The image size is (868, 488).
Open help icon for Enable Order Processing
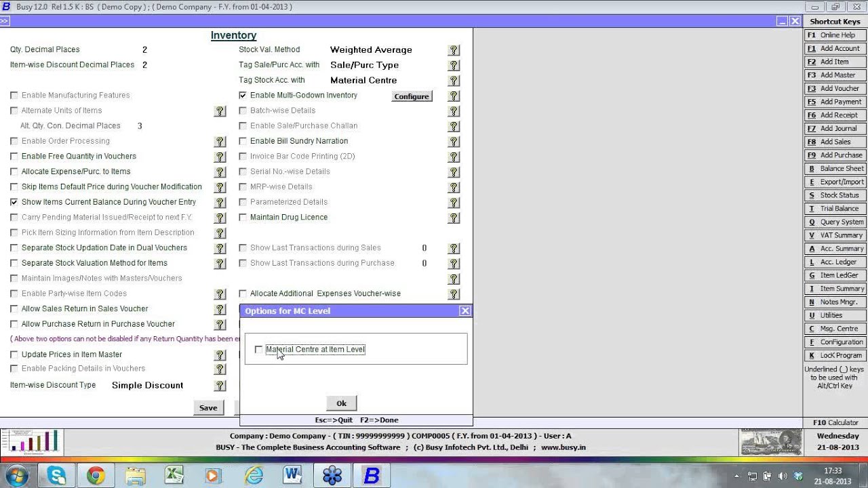220,142
